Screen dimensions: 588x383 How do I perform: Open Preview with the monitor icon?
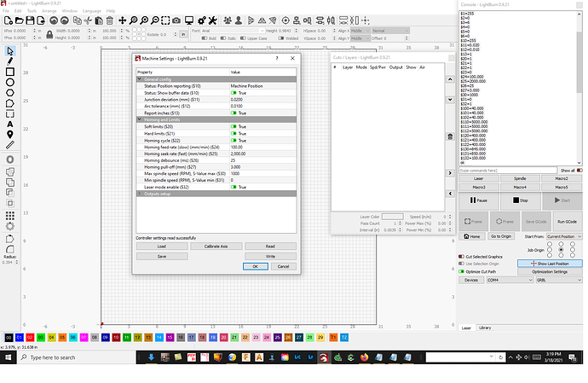[189, 20]
